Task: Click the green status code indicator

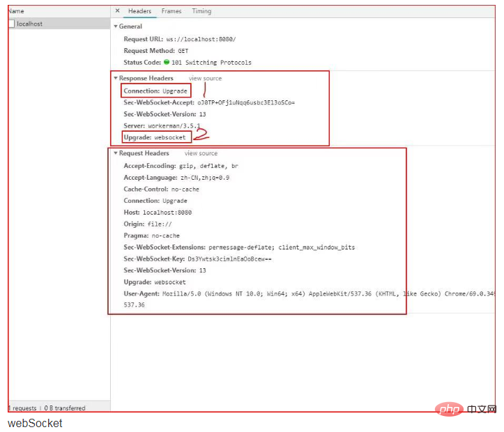Action: (x=167, y=63)
